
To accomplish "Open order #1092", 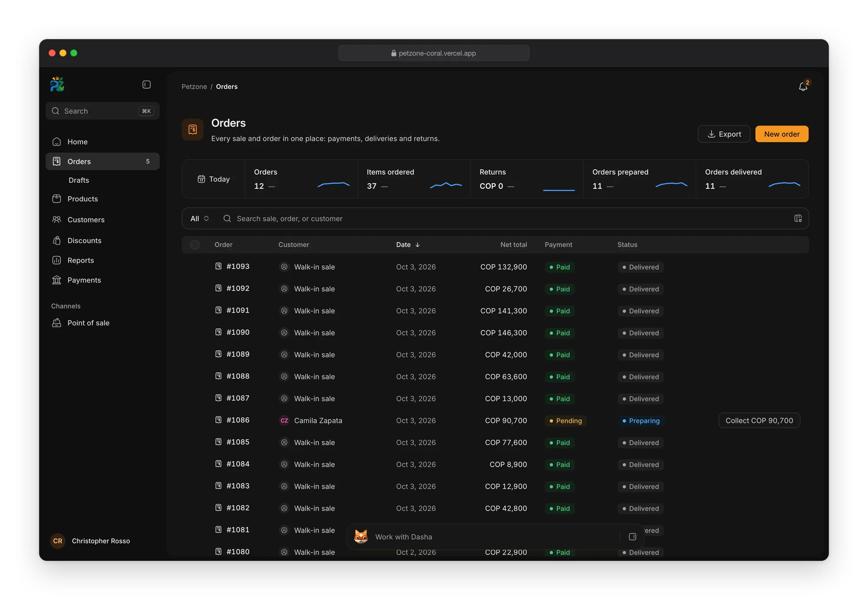I will click(x=238, y=288).
